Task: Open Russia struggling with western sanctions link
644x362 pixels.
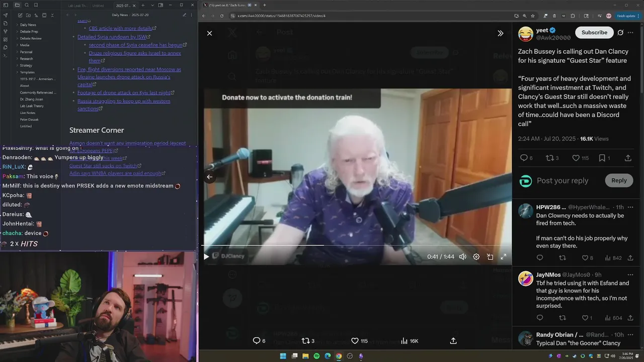Action: point(124,105)
